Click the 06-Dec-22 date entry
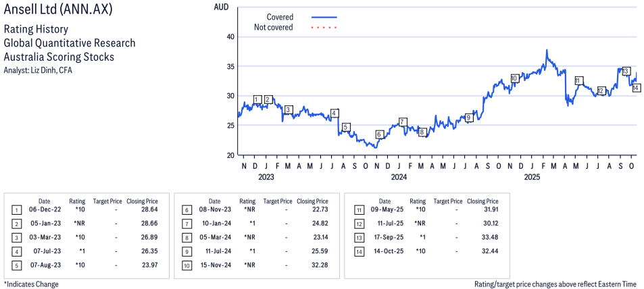The width and height of the screenshot is (644, 289). pyautogui.click(x=44, y=210)
